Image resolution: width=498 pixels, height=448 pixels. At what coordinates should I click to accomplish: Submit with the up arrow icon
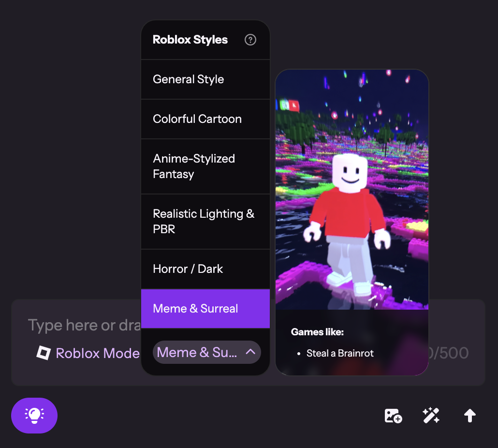470,416
